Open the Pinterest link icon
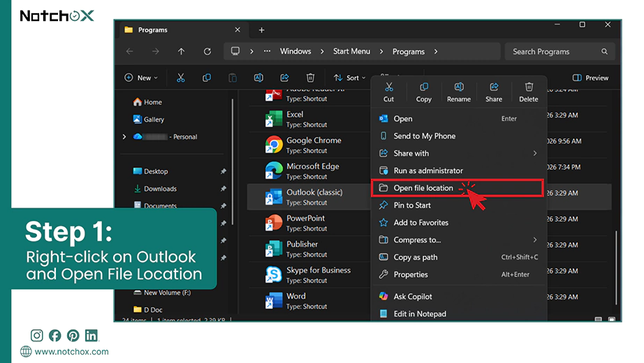This screenshot has height=363, width=644. click(x=73, y=336)
